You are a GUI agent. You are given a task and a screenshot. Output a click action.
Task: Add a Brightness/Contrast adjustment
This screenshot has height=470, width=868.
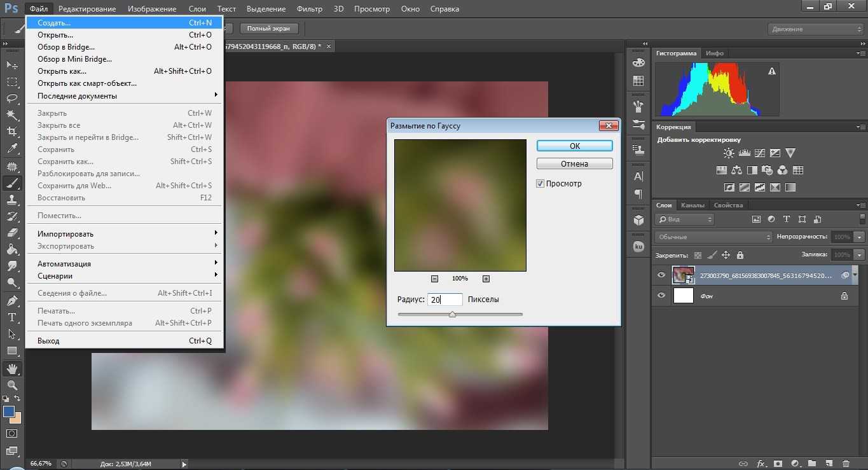(x=729, y=153)
